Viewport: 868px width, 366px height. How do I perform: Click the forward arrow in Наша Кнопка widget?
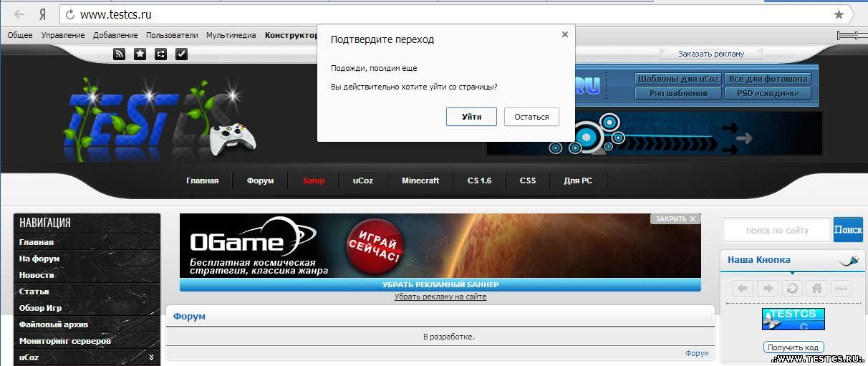click(x=767, y=288)
